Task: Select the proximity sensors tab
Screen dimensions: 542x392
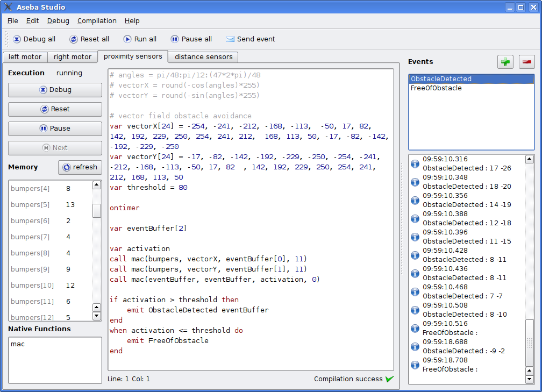Action: click(x=133, y=56)
